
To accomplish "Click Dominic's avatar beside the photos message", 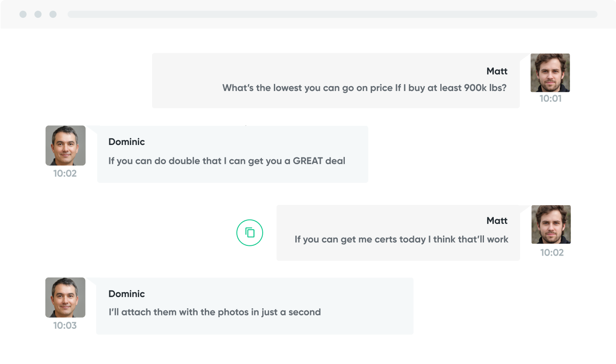I will click(65, 298).
